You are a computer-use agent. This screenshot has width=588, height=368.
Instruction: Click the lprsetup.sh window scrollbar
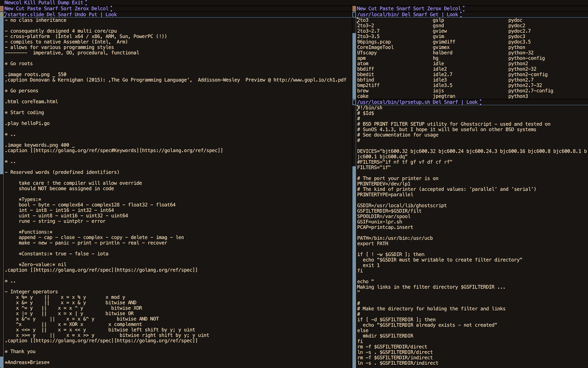(x=354, y=236)
